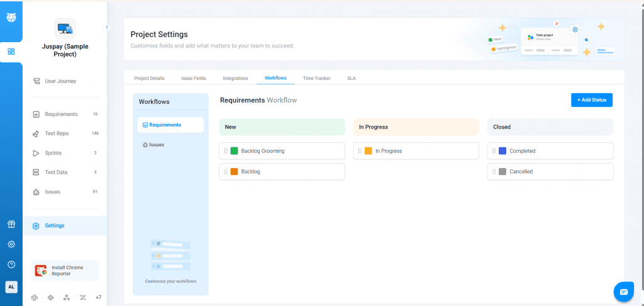The width and height of the screenshot is (644, 306).
Task: Collapse the project sidebar with the chevron
Action: click(107, 27)
